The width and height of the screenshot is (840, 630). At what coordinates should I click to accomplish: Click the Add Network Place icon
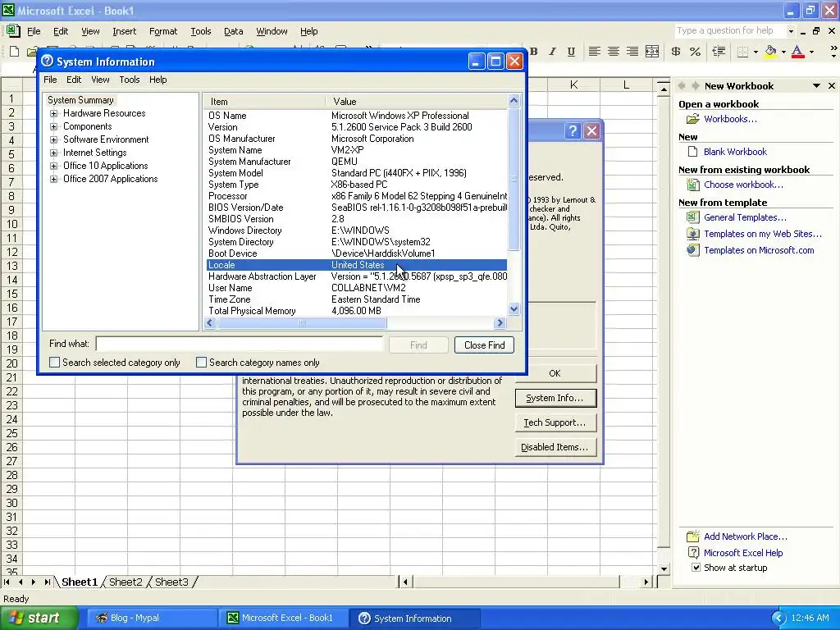click(692, 536)
